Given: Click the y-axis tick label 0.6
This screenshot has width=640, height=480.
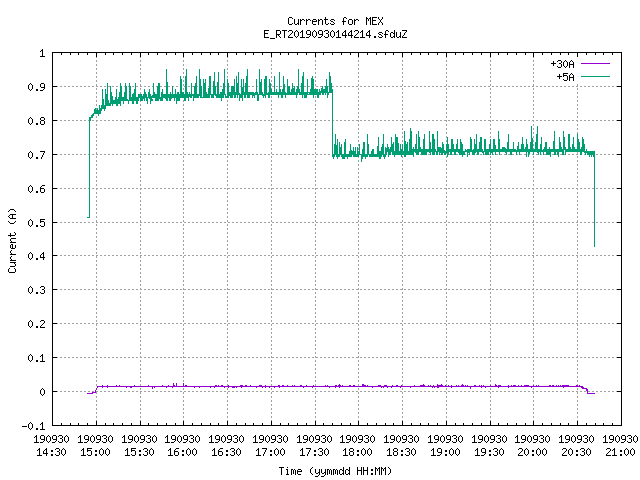Looking at the screenshot, I should (36, 189).
